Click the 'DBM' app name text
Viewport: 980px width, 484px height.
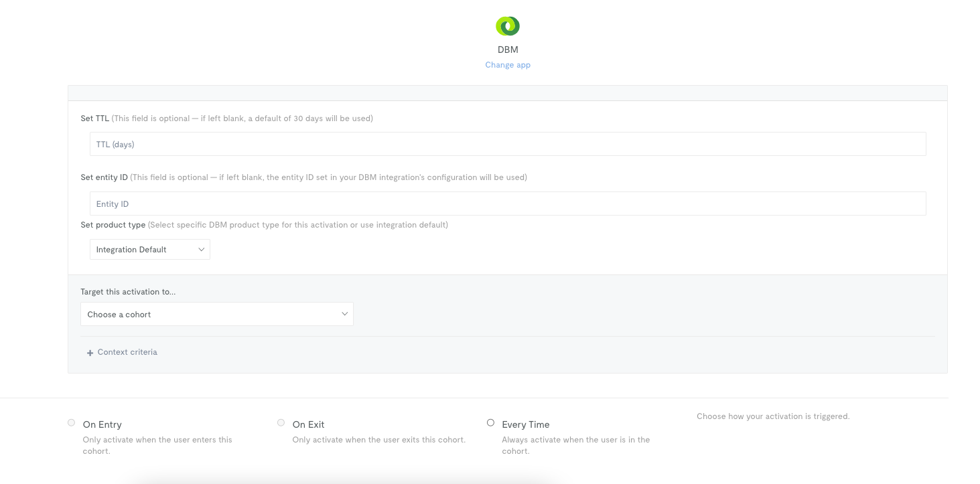[508, 50]
